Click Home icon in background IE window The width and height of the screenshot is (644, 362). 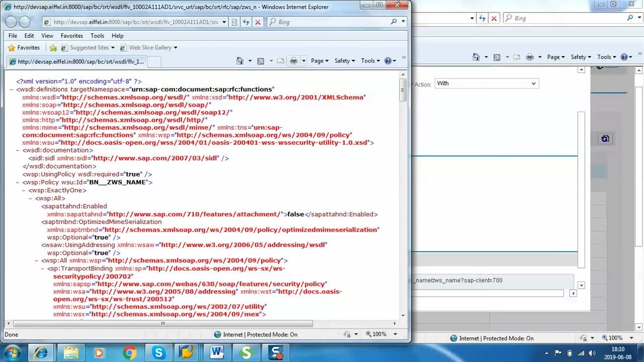(x=476, y=57)
